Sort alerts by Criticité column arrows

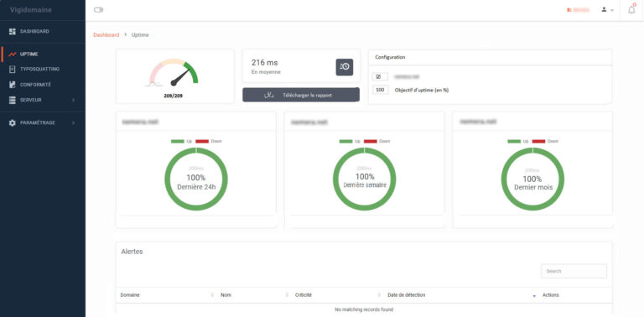click(379, 295)
